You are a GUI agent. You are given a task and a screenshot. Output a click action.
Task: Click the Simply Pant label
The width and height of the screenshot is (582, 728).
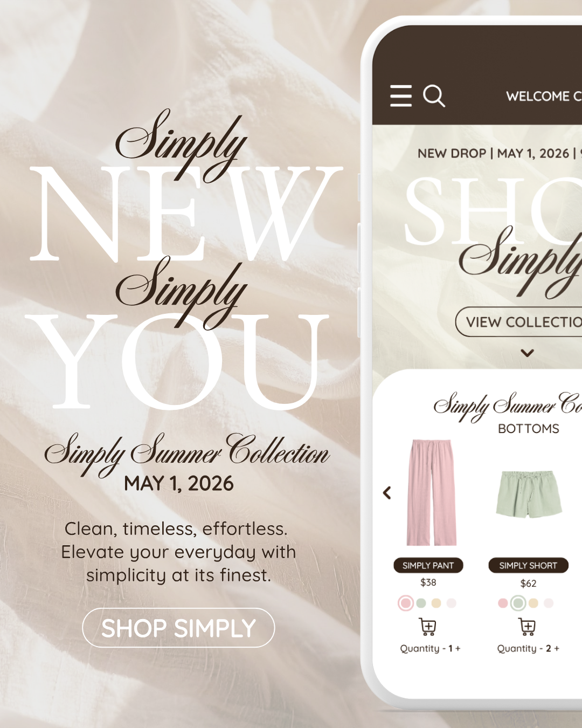428,565
